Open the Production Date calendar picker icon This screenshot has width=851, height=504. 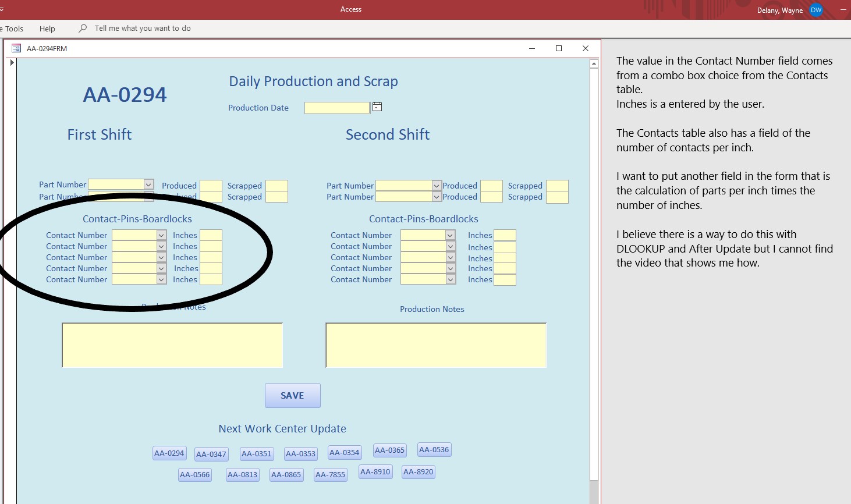click(377, 107)
